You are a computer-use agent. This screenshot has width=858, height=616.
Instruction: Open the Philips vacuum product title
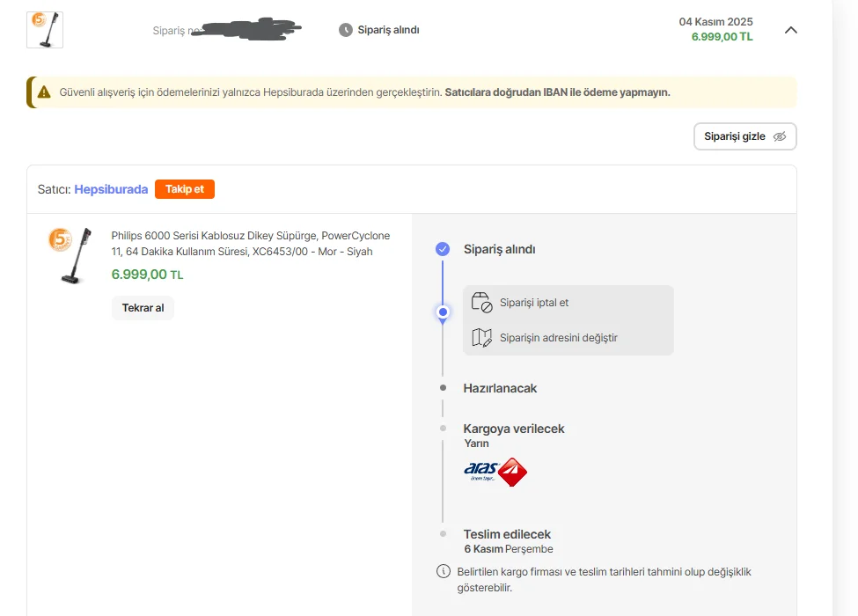pyautogui.click(x=250, y=244)
